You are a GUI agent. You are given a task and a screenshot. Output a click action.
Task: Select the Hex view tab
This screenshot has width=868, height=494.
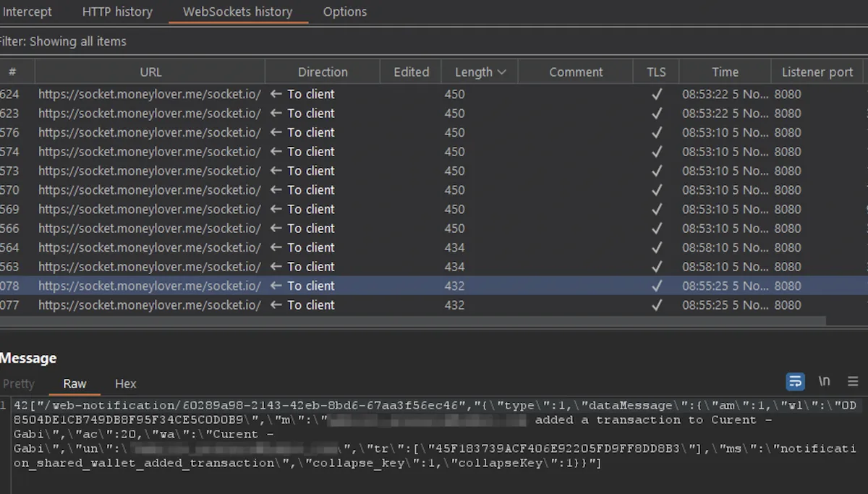pos(125,383)
